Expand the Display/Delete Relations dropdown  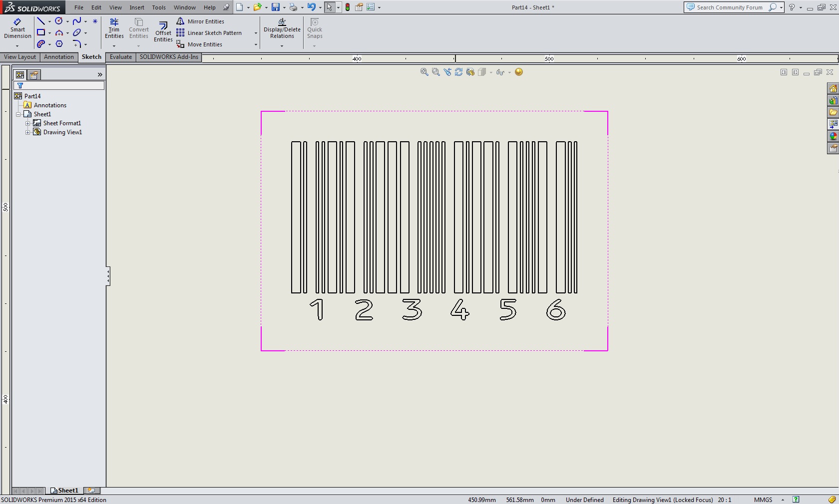pyautogui.click(x=282, y=46)
